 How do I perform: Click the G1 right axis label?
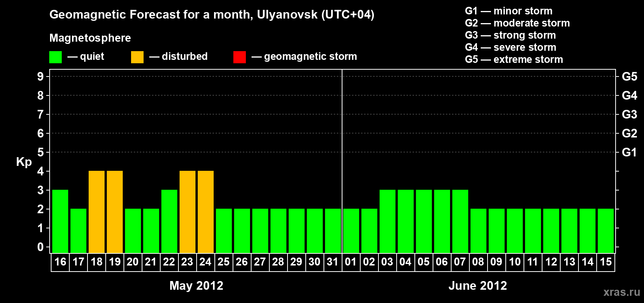tap(630, 152)
